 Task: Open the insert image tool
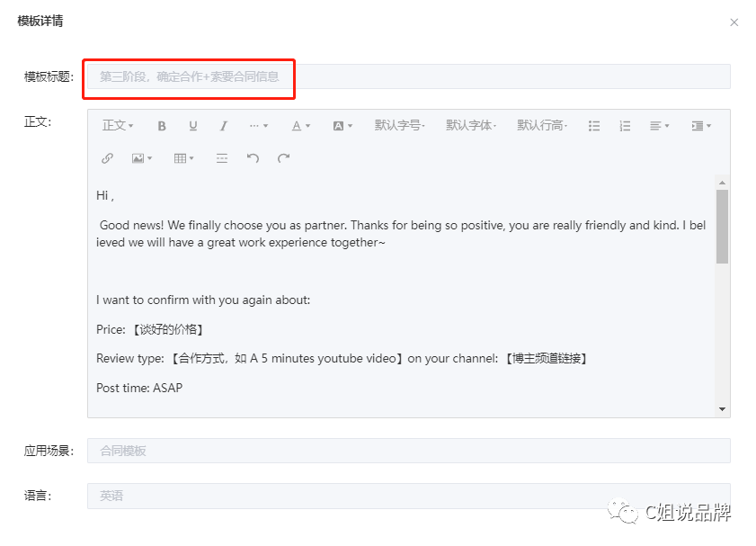(x=138, y=158)
